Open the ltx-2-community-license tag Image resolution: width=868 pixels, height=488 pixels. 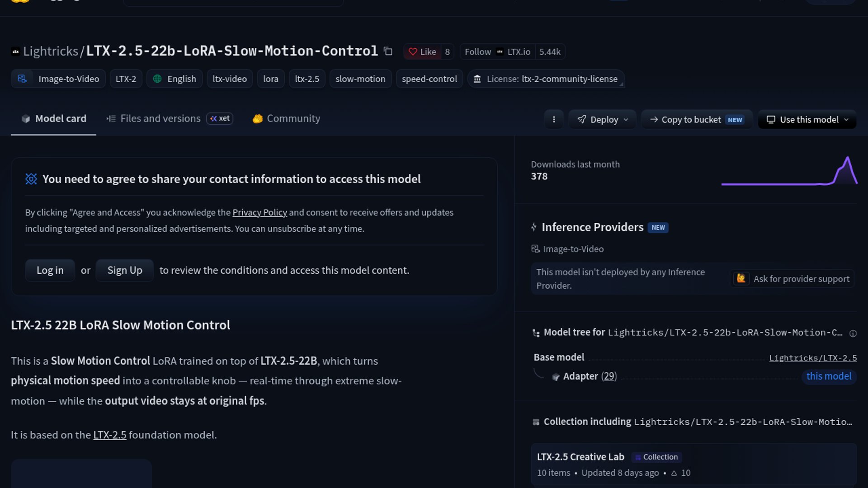pyautogui.click(x=546, y=79)
